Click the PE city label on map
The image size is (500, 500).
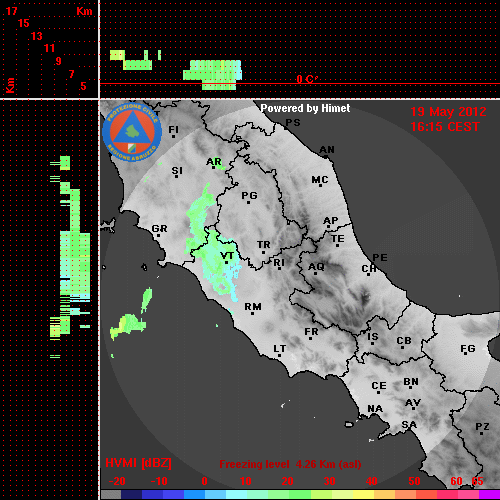tap(380, 258)
